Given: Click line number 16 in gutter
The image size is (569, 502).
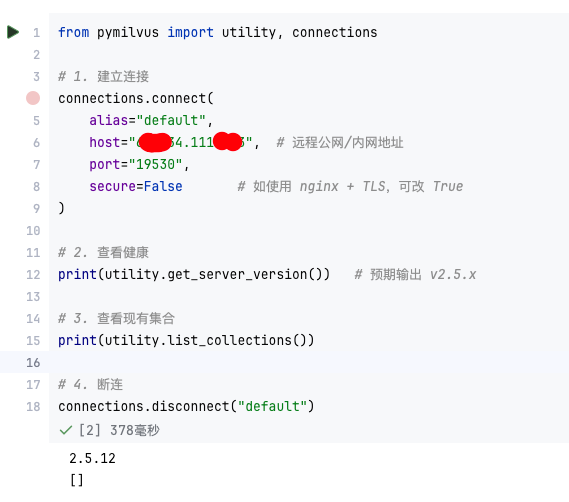Looking at the screenshot, I should [x=33, y=362].
